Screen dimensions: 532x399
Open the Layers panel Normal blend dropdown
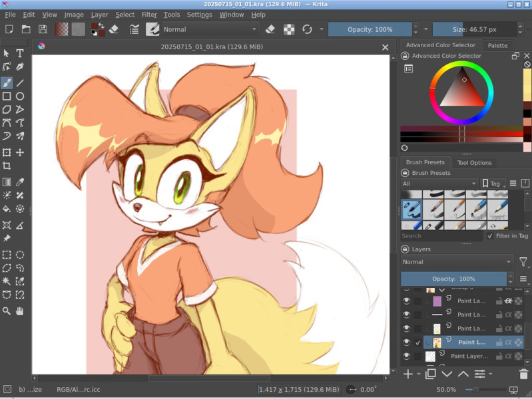pos(457,262)
